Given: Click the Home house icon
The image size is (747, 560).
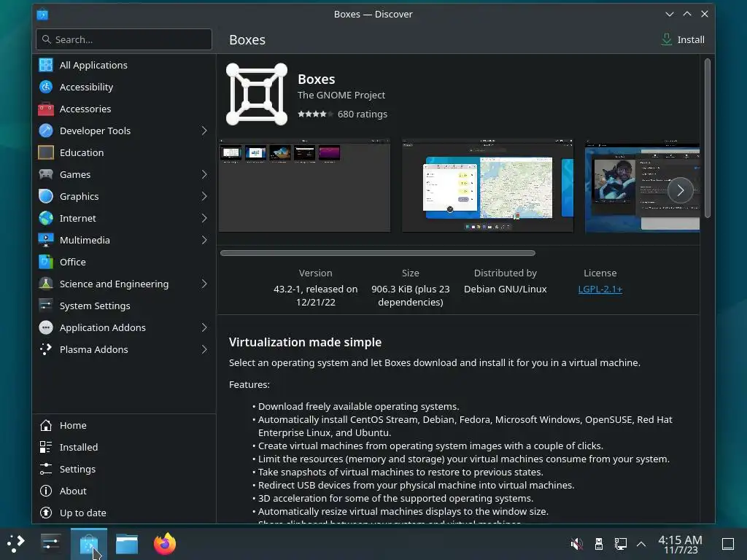Looking at the screenshot, I should (46, 425).
